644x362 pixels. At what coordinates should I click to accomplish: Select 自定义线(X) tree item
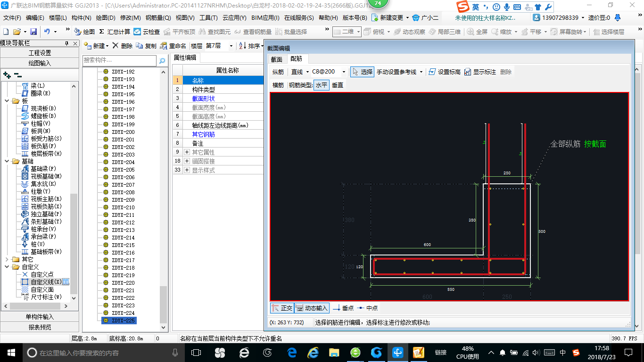[x=46, y=282]
